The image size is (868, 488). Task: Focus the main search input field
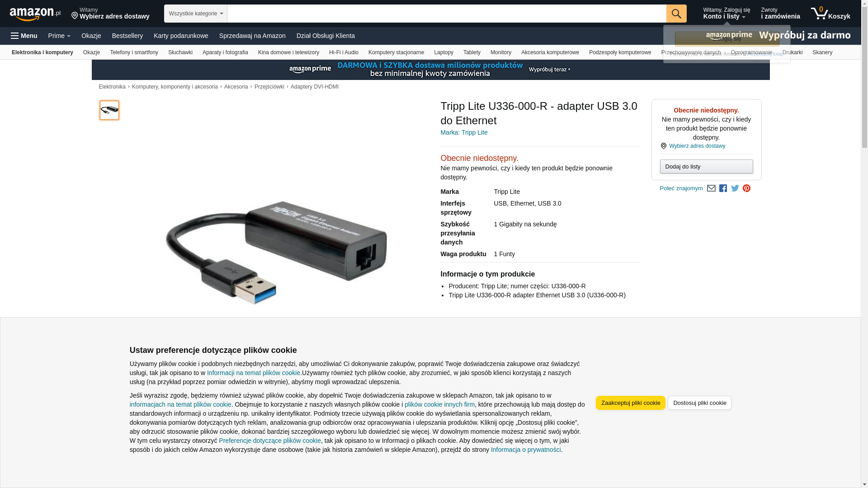pos(447,14)
